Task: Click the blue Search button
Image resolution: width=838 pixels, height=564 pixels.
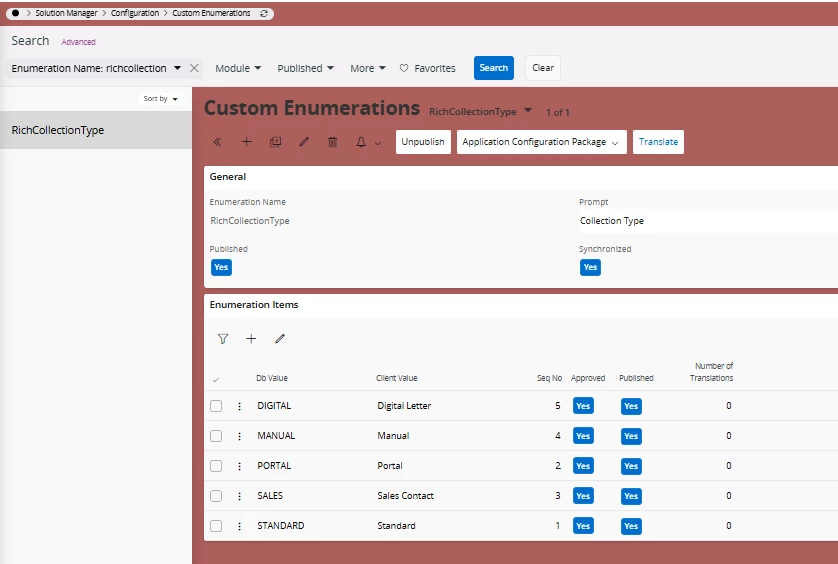Action: 494,68
